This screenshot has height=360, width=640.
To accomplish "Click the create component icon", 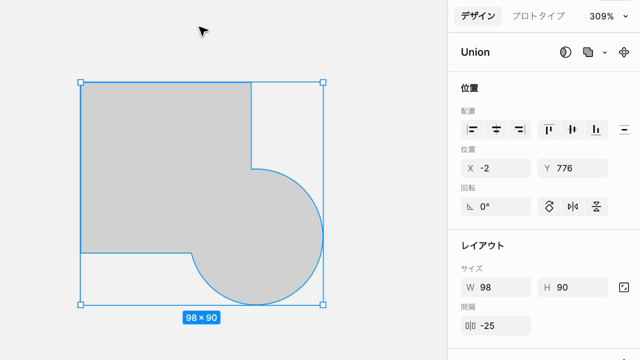I will coord(624,52).
